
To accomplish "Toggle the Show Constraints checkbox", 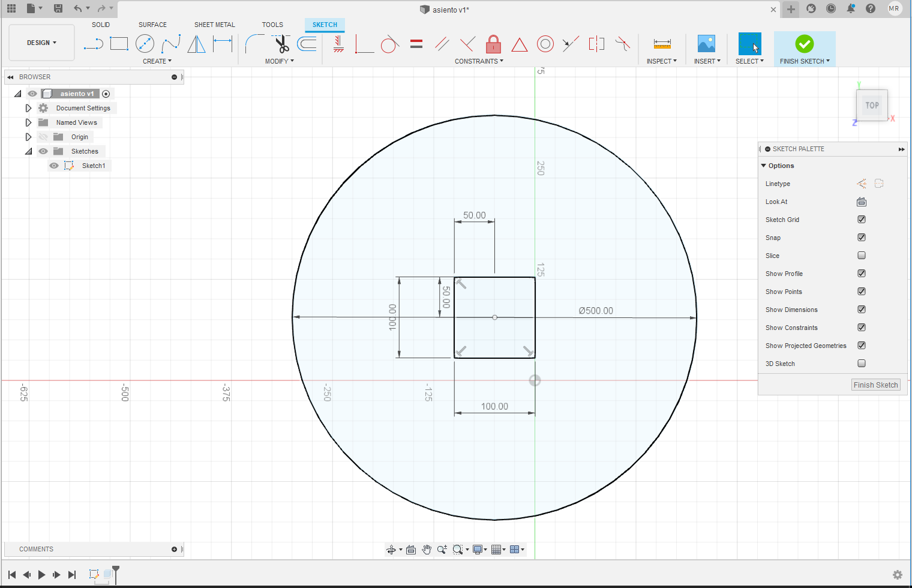I will (x=862, y=328).
